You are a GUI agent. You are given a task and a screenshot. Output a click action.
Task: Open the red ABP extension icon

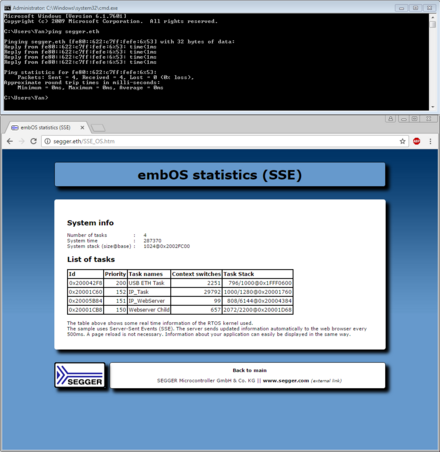pos(417,141)
